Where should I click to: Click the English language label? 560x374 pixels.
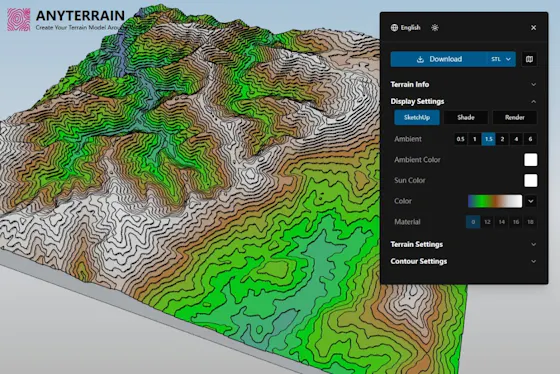[410, 28]
